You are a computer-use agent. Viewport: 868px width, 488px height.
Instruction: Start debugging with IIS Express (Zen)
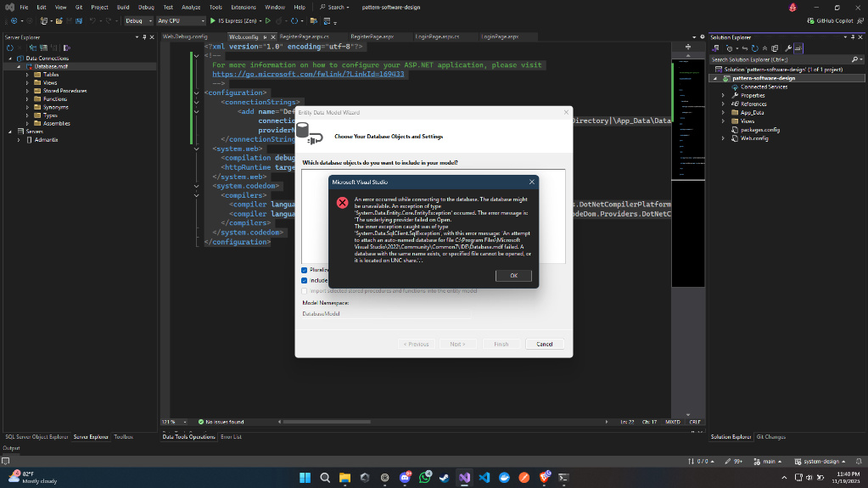click(236, 20)
